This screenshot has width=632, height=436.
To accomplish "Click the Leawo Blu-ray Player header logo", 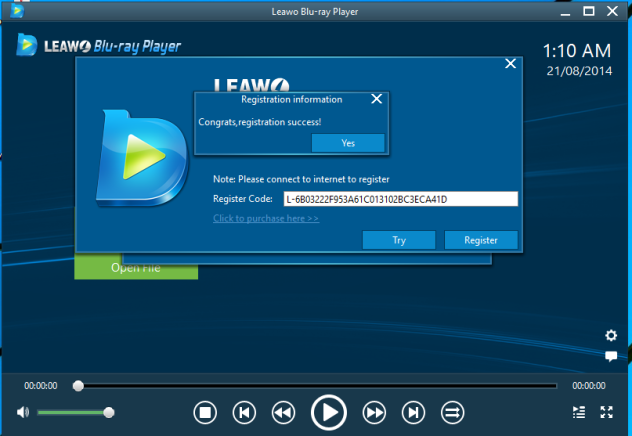I will point(99,46).
